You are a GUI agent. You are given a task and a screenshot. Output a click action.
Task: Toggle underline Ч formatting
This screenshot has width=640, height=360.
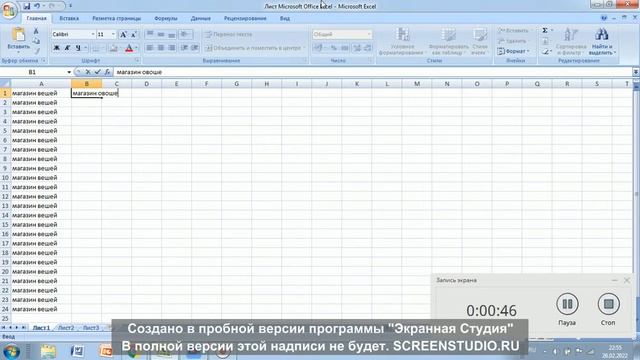tap(78, 48)
